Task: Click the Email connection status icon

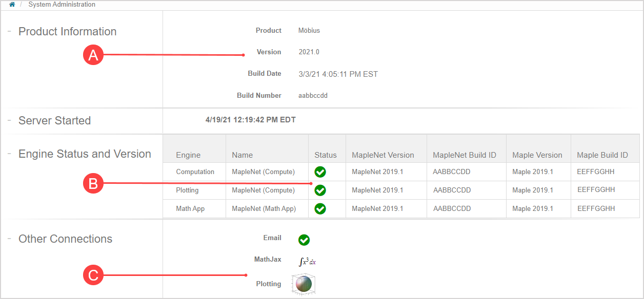Action: click(304, 239)
